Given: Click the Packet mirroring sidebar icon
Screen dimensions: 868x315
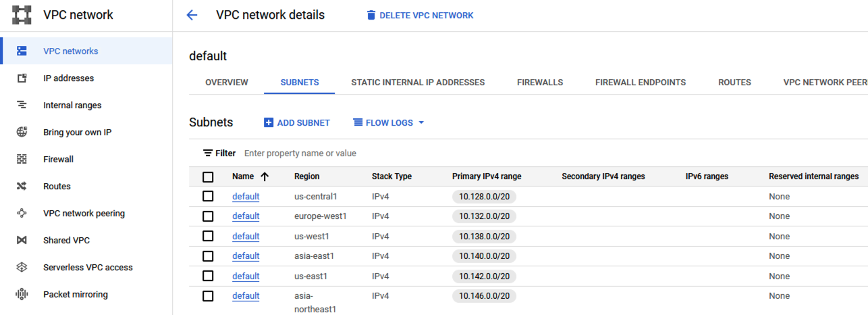Looking at the screenshot, I should (x=22, y=295).
